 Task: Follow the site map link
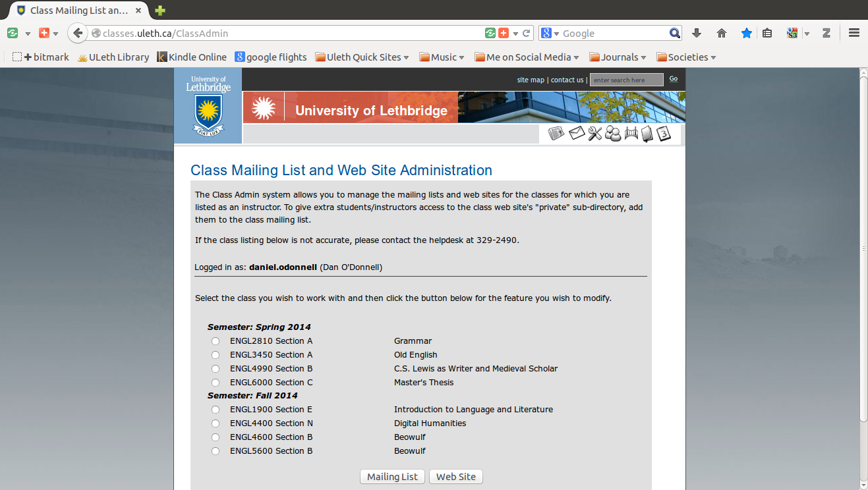pyautogui.click(x=531, y=80)
